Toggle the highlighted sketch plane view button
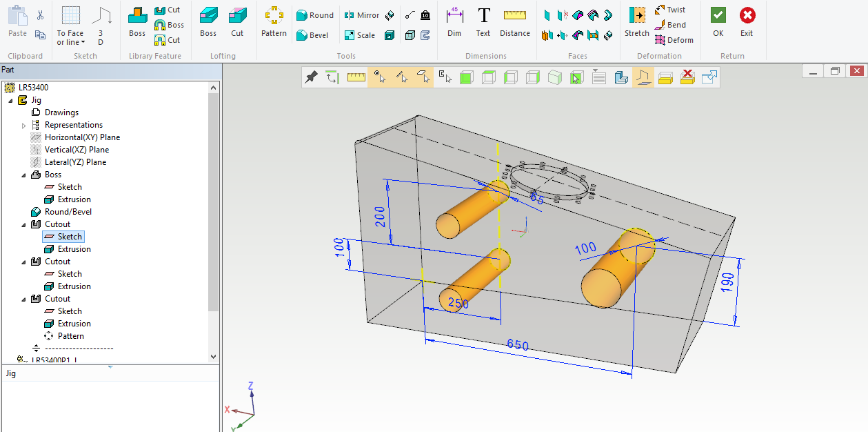The width and height of the screenshot is (868, 432). point(643,77)
